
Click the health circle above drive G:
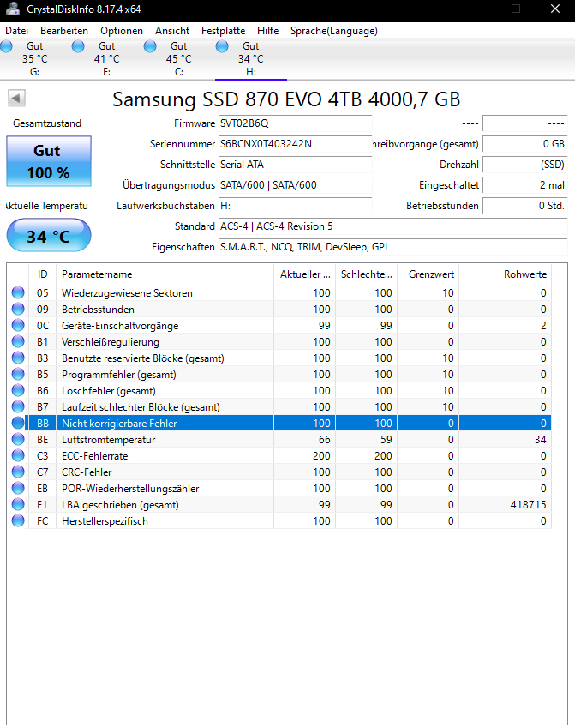pyautogui.click(x=8, y=45)
